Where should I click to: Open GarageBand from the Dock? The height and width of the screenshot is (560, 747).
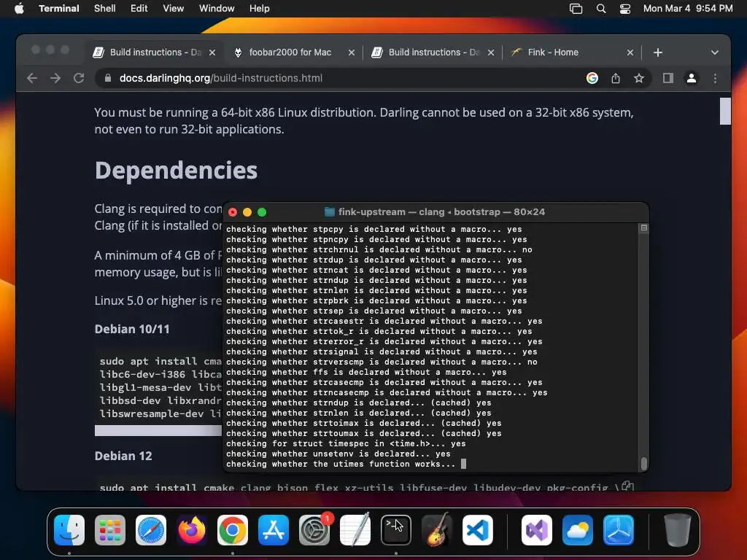click(x=437, y=530)
